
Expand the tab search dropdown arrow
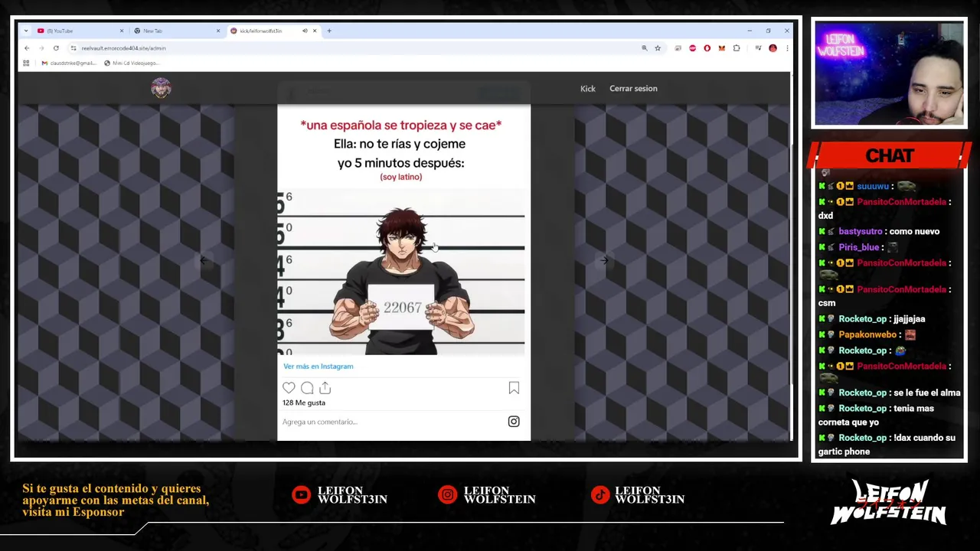pyautogui.click(x=26, y=31)
